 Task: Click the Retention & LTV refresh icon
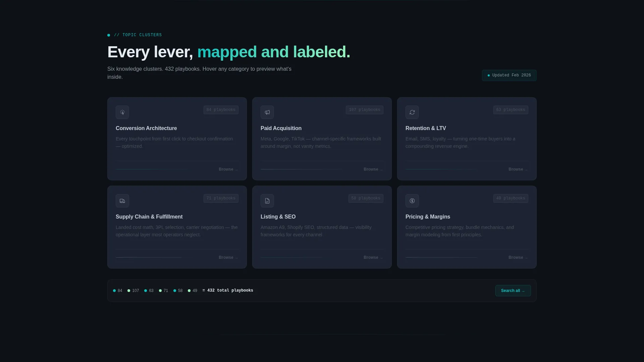pos(412,112)
